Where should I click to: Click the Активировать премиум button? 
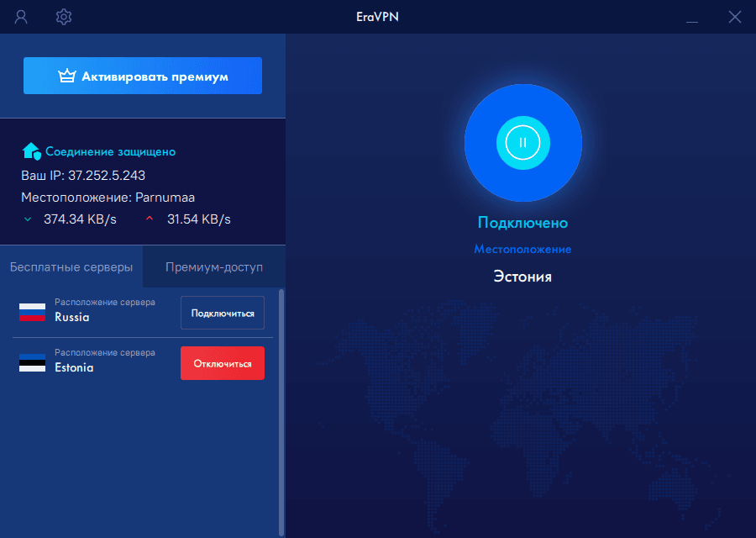[143, 76]
